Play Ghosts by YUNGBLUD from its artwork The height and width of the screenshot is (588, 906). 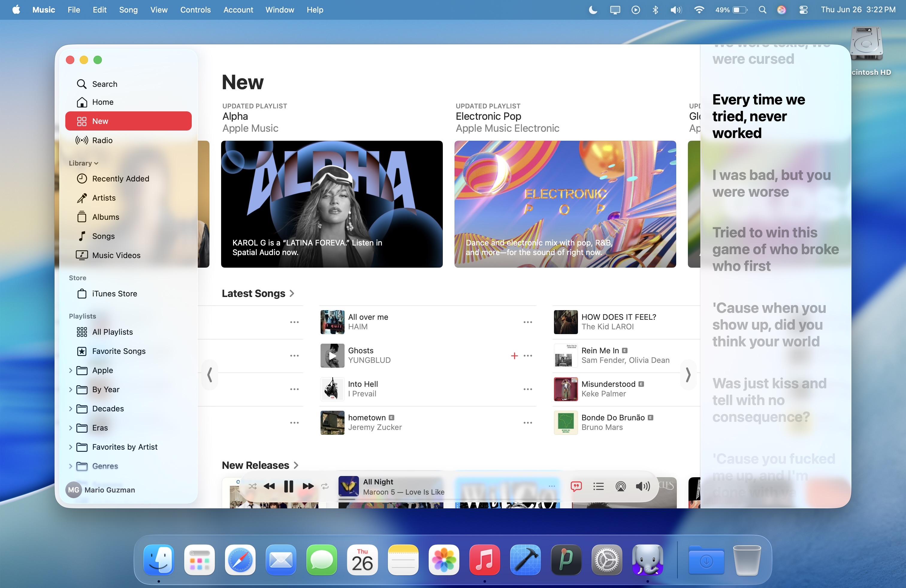coord(332,356)
